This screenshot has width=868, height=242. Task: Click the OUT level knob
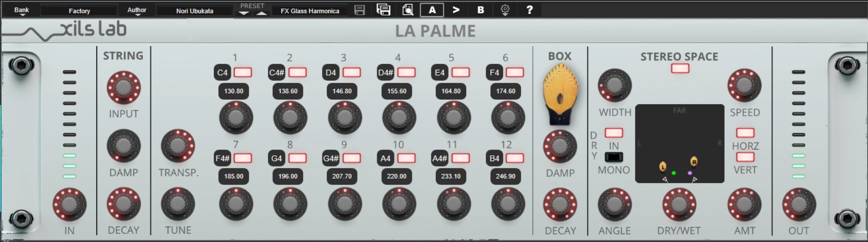click(x=799, y=204)
